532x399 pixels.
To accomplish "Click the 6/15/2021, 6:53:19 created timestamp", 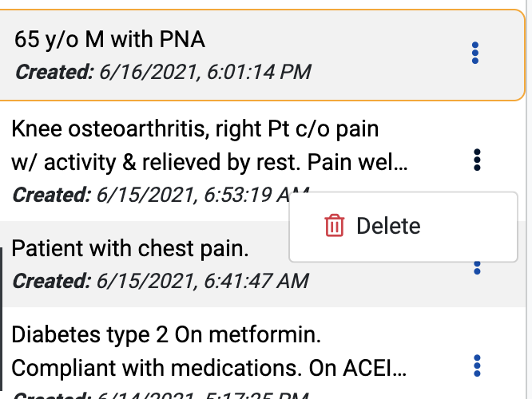I will (x=193, y=195).
